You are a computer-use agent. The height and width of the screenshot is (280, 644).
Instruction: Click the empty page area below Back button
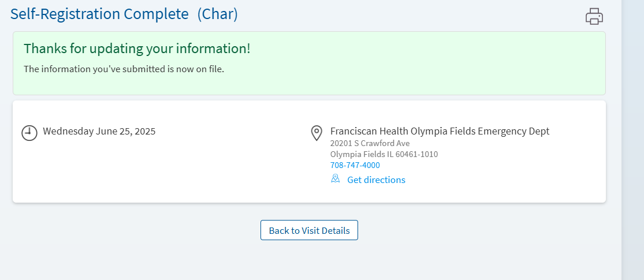tap(309, 261)
